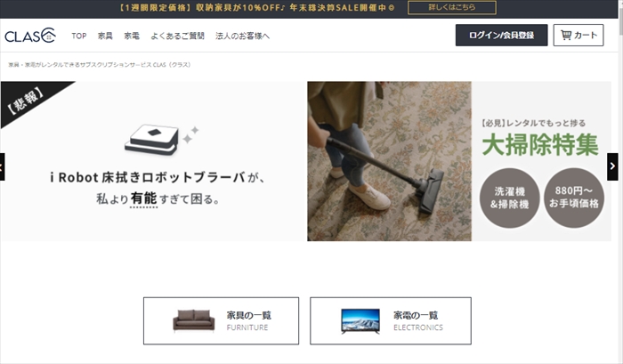Open the cart via its shopping cart icon

coord(566,35)
